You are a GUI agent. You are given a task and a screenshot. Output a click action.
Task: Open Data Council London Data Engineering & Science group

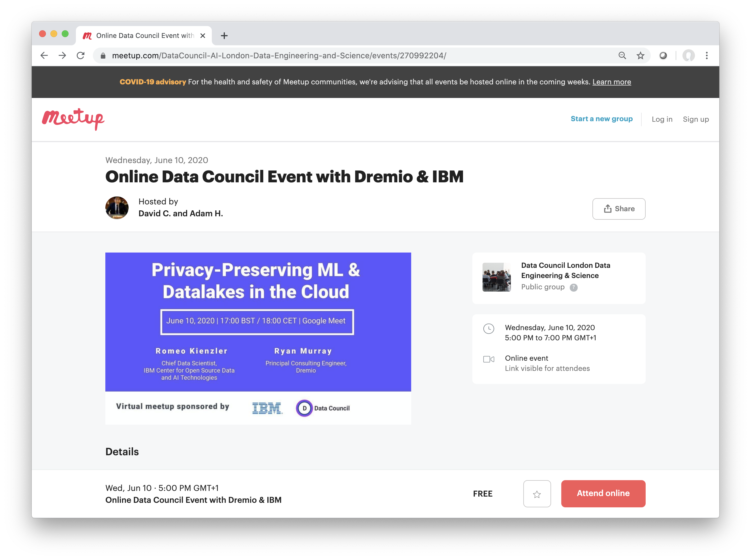coord(565,270)
